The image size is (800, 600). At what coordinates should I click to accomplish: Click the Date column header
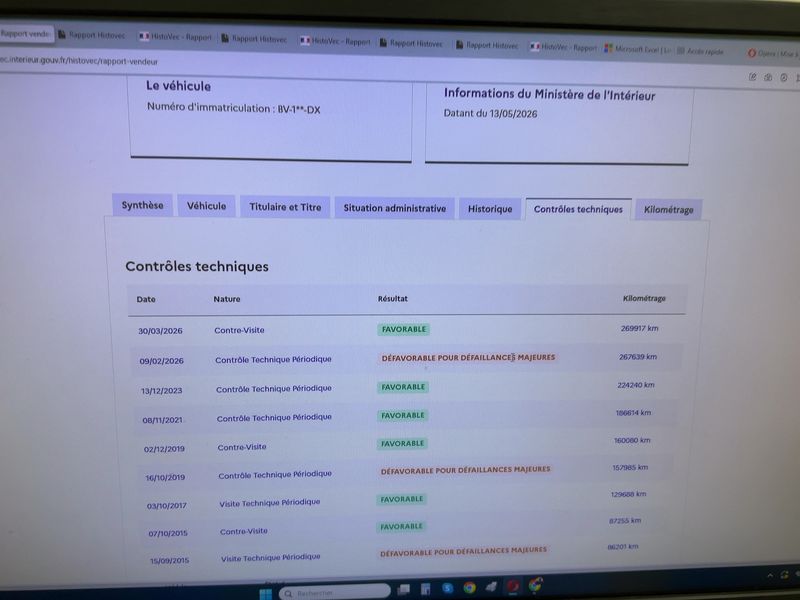click(146, 299)
